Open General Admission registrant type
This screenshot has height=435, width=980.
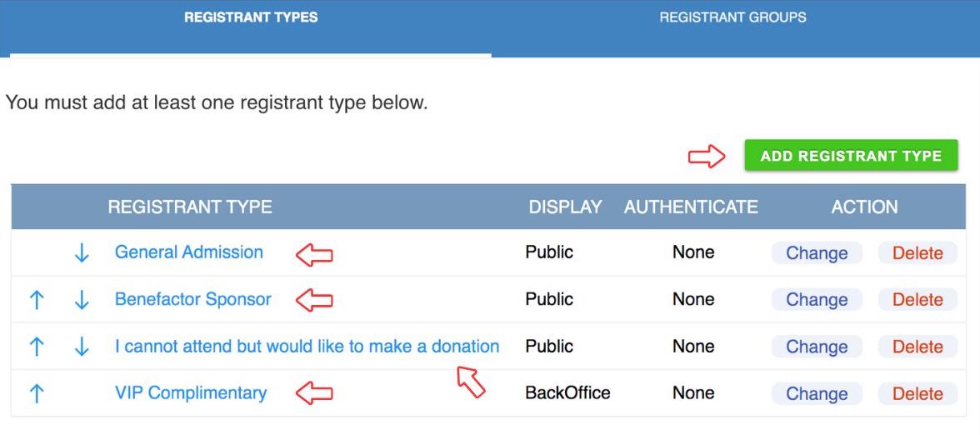188,252
